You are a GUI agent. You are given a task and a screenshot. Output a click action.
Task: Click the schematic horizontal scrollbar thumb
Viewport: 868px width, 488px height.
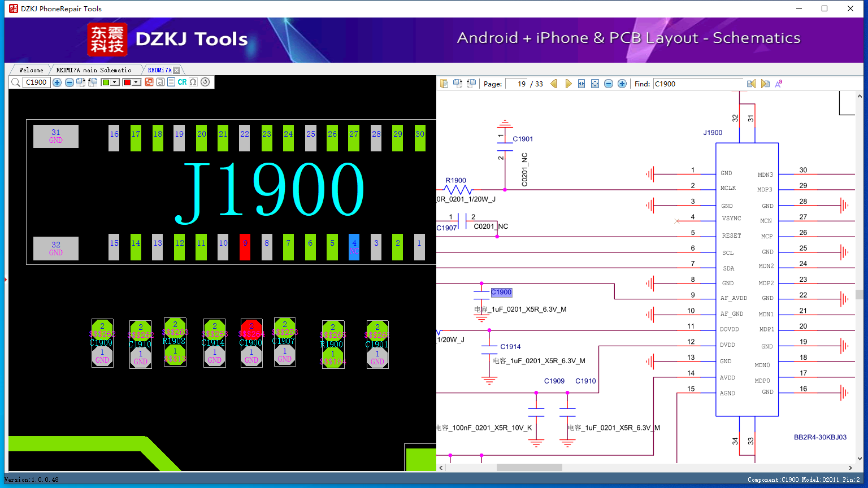529,468
